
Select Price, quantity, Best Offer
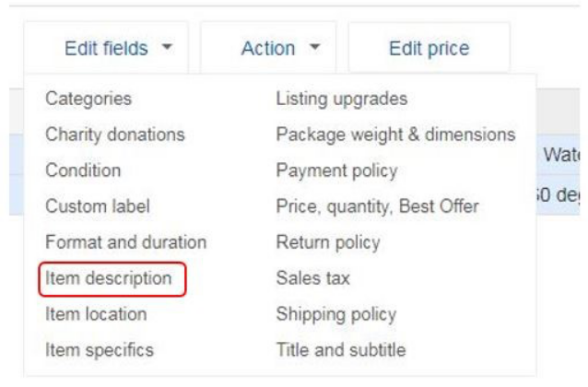[378, 206]
